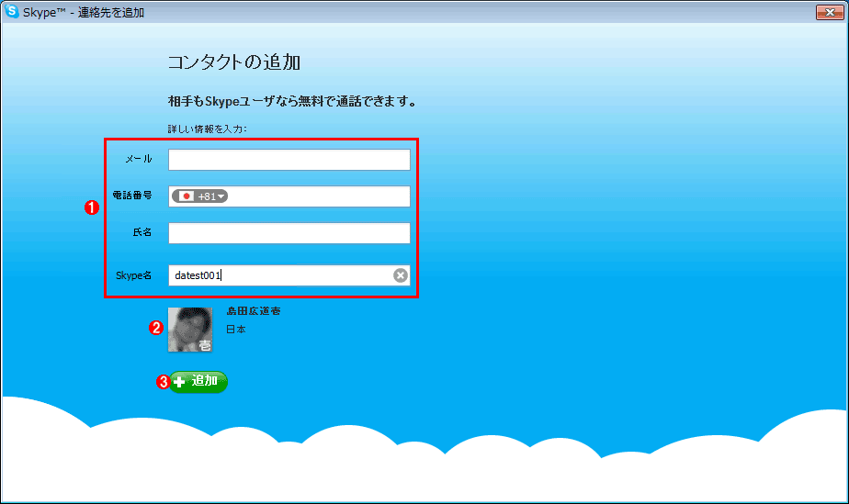The height and width of the screenshot is (504, 849).
Task: Clear the Skype名 field with the X icon
Action: 400,275
